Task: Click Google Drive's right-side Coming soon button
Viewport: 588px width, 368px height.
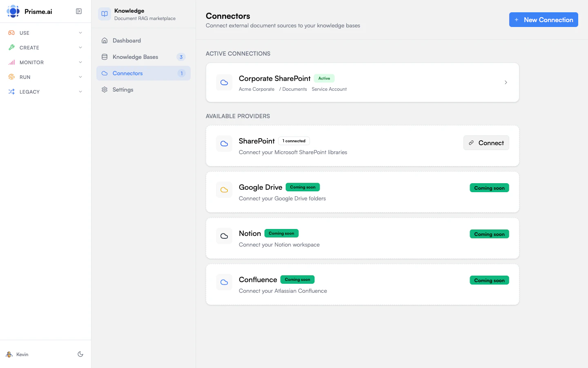Action: 489,188
